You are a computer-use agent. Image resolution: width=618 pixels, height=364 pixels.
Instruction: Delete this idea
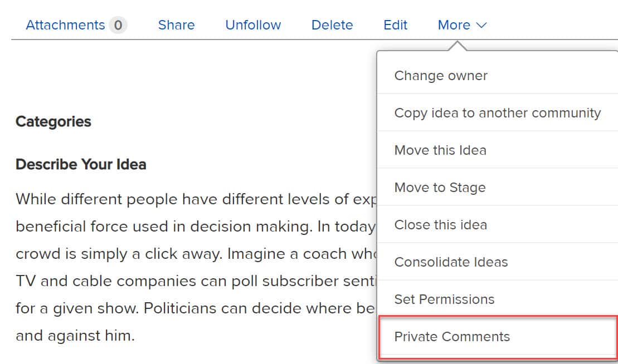332,25
